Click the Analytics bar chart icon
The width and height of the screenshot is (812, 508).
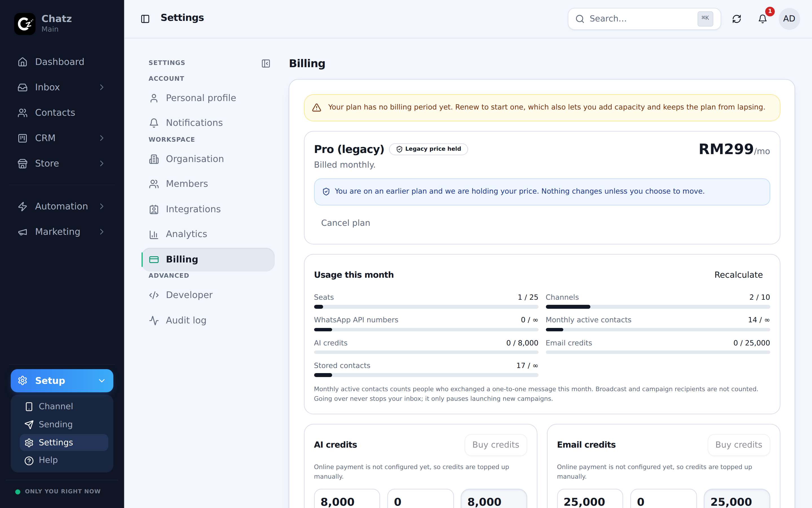[154, 234]
